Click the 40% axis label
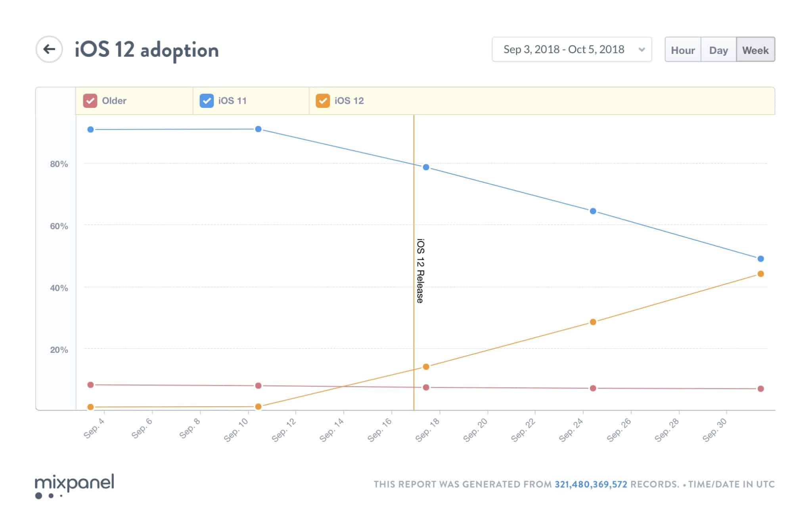The image size is (812, 530). tap(59, 288)
